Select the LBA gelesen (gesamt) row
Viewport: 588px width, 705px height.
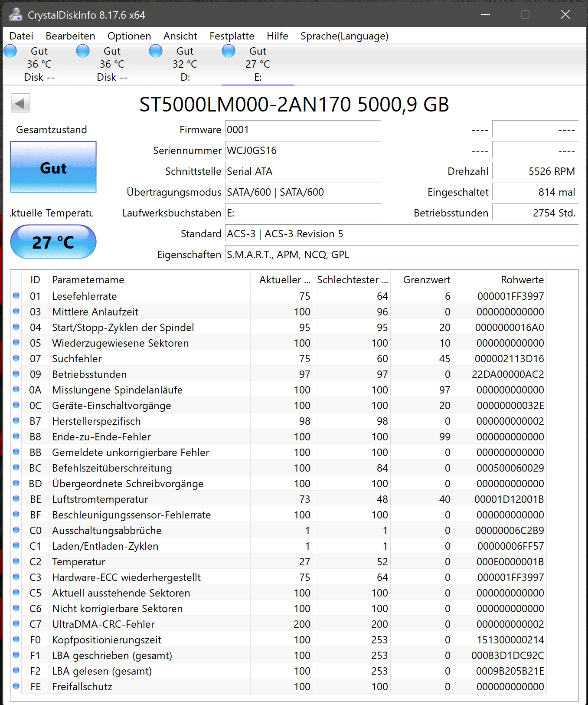point(278,671)
